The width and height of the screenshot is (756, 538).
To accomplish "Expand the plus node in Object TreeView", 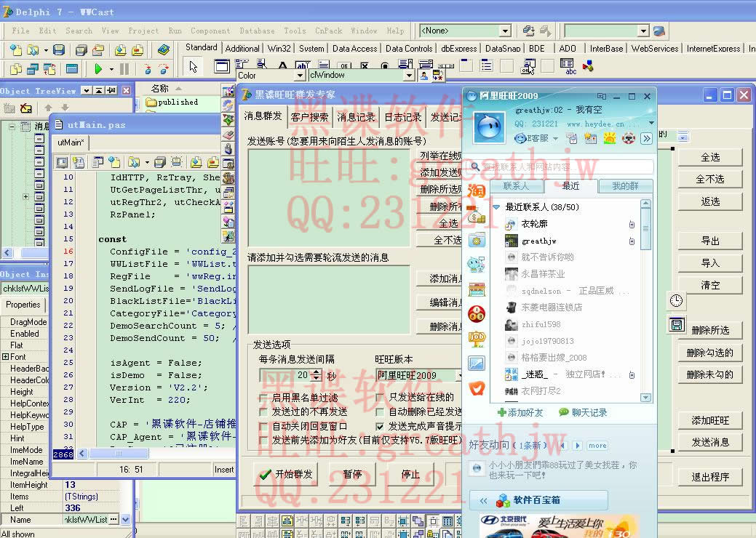I will click(25, 196).
